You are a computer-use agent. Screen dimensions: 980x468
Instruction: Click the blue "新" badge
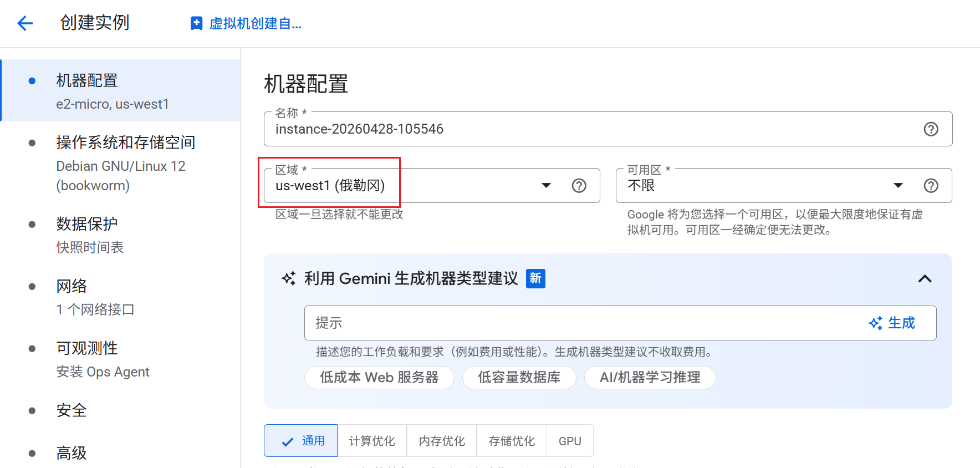click(x=535, y=278)
